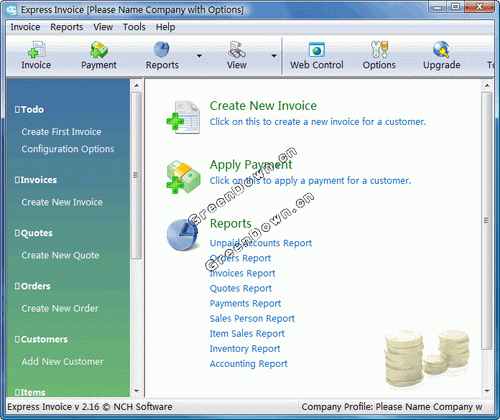Click Express Invoice v 2.16 status text
Screen dimensions: 500x420
[x=90, y=407]
